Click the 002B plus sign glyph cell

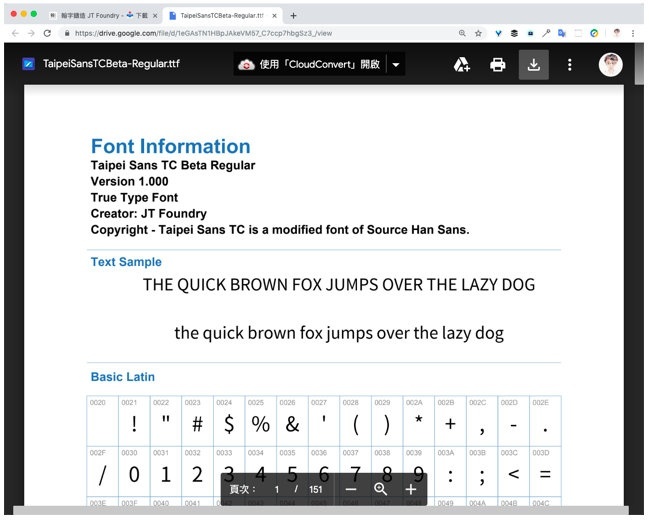point(450,421)
